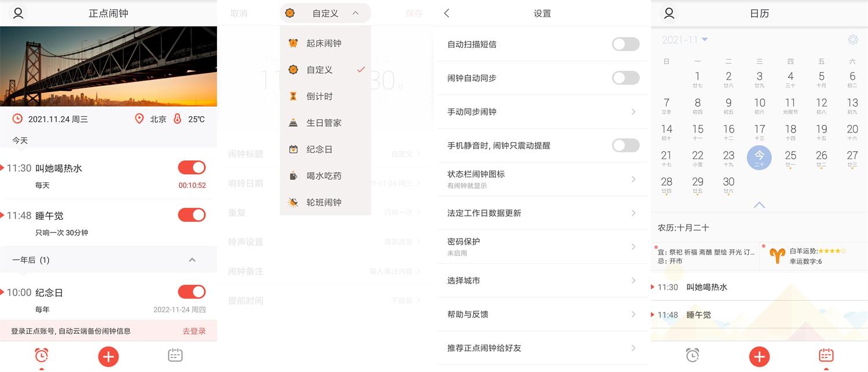Tap the 保存 save button
The image size is (868, 372).
pos(414,13)
